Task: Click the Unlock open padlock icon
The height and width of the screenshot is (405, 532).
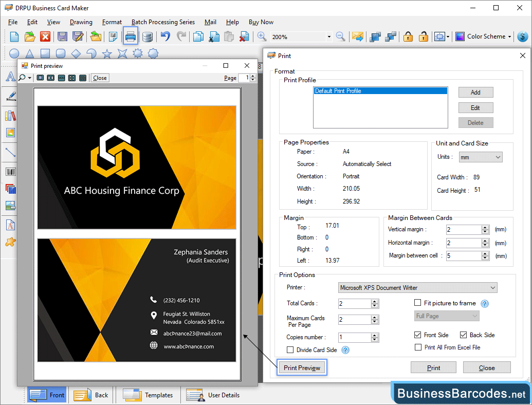Action: 423,36
